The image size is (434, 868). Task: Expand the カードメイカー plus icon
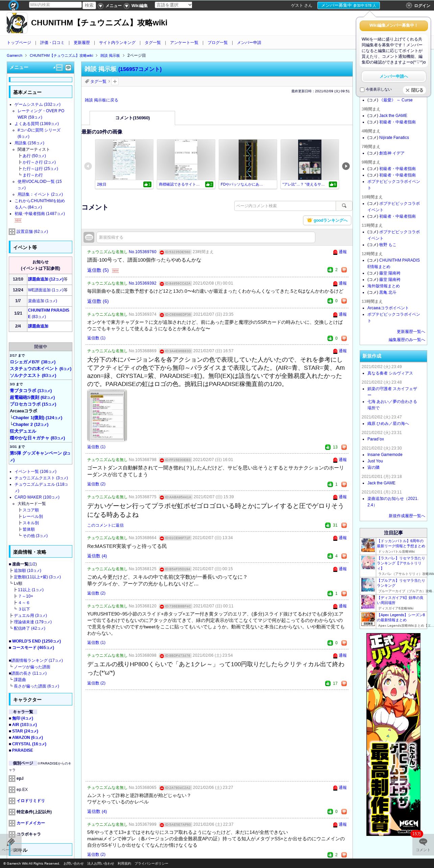coord(12,823)
